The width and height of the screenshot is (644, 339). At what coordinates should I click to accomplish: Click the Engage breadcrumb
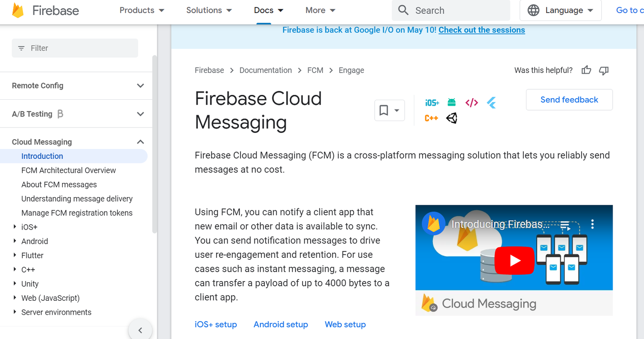(351, 70)
